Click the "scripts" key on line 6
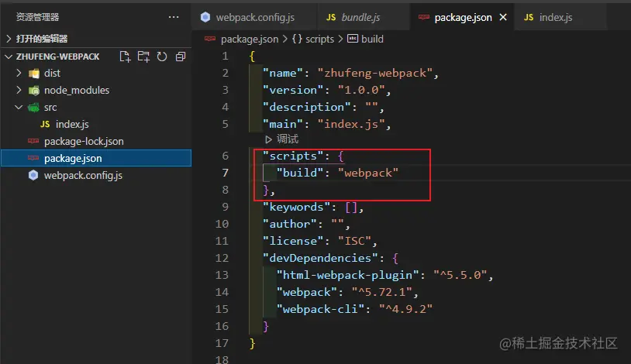Image resolution: width=631 pixels, height=364 pixels. pyautogui.click(x=293, y=156)
